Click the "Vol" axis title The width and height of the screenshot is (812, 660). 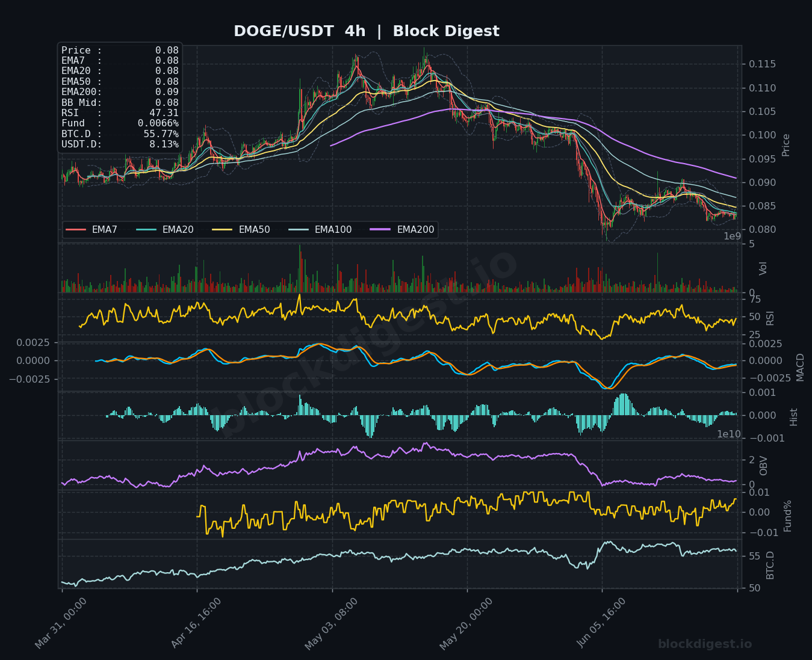[x=763, y=268]
